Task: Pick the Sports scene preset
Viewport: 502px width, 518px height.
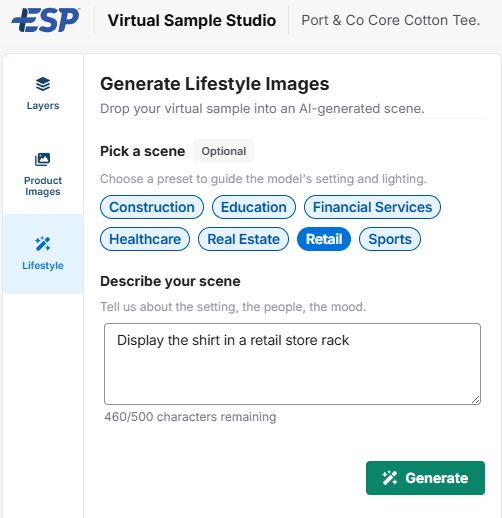Action: coord(390,239)
